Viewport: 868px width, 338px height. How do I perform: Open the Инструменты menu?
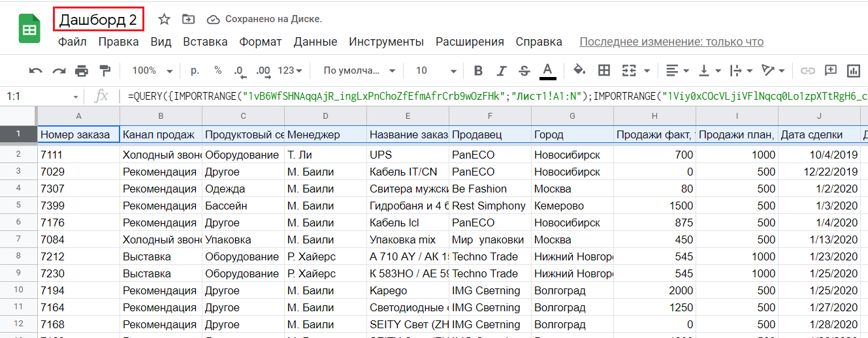click(387, 42)
